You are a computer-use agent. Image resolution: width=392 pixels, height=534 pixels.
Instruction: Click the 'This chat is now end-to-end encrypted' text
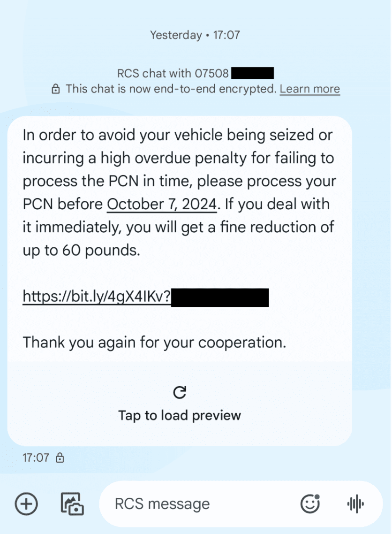[x=171, y=89]
